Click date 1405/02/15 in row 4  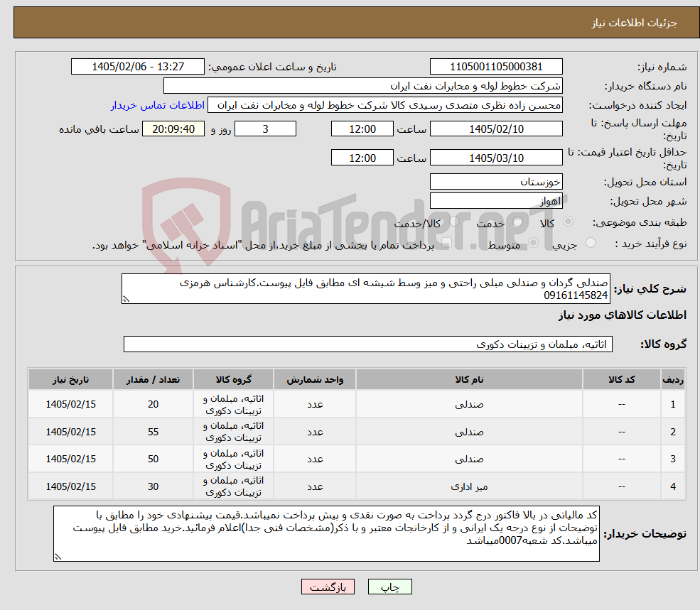coord(70,486)
